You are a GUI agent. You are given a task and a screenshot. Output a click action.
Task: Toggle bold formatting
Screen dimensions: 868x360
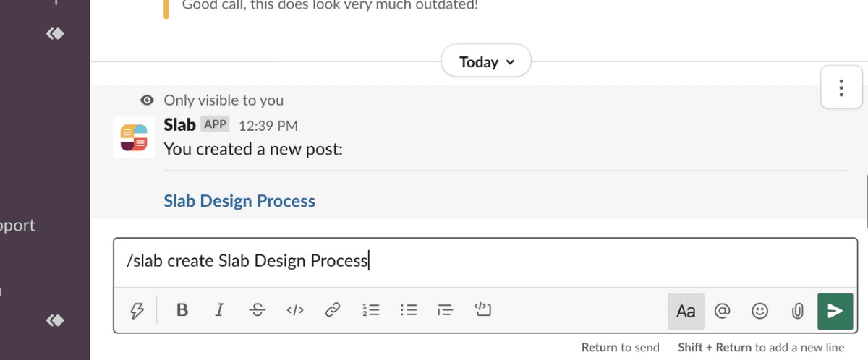182,310
